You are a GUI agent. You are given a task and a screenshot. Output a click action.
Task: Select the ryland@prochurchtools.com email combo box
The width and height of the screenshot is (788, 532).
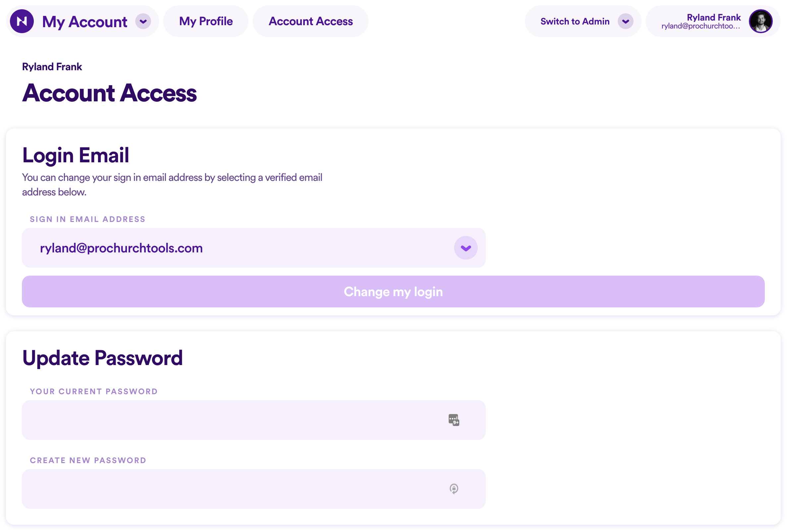click(x=253, y=248)
